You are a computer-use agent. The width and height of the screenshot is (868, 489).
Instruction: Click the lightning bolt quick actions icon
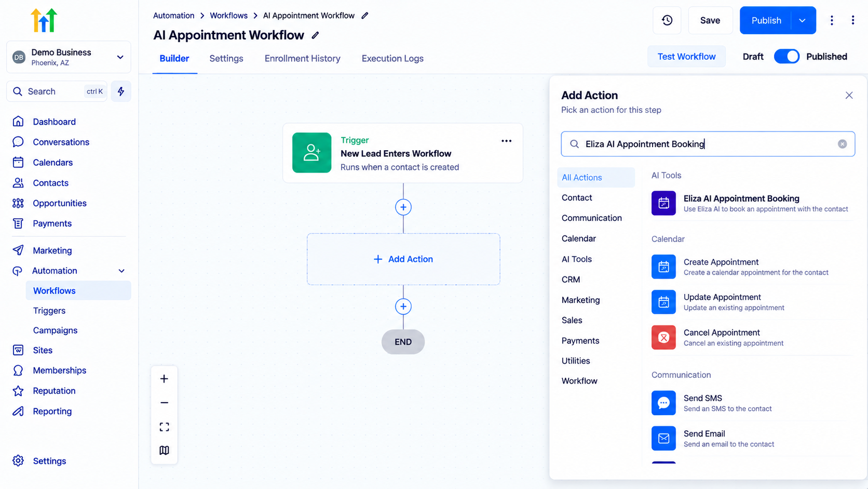click(121, 91)
